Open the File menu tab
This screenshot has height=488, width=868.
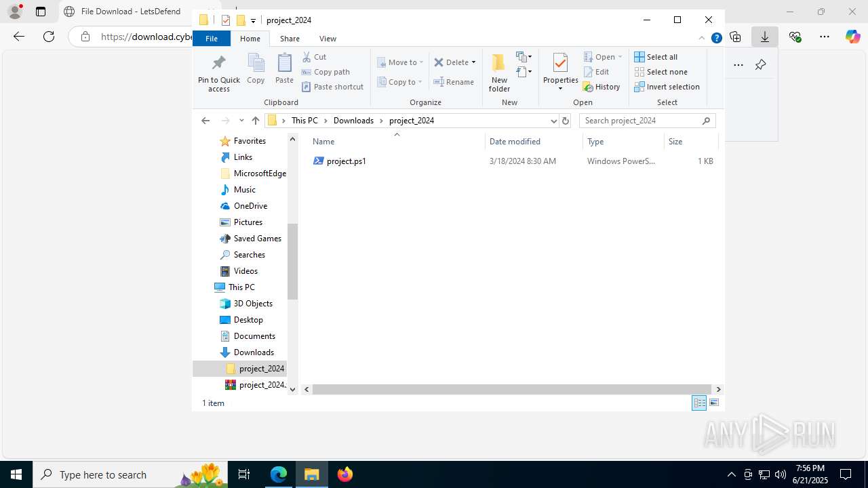point(212,39)
